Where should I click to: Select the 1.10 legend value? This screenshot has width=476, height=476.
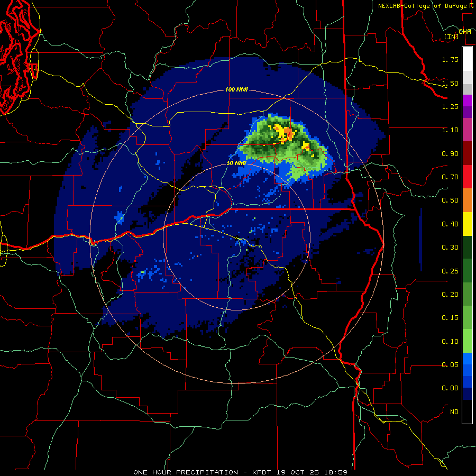coord(450,130)
